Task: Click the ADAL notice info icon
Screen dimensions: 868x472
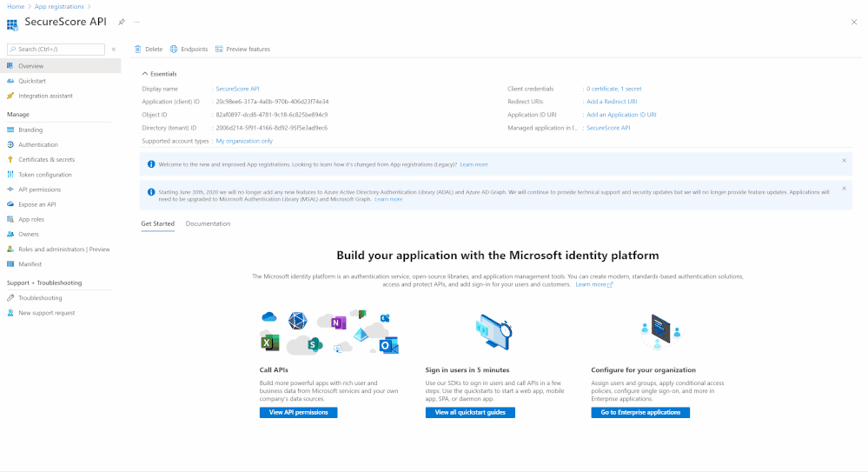Action: click(151, 192)
